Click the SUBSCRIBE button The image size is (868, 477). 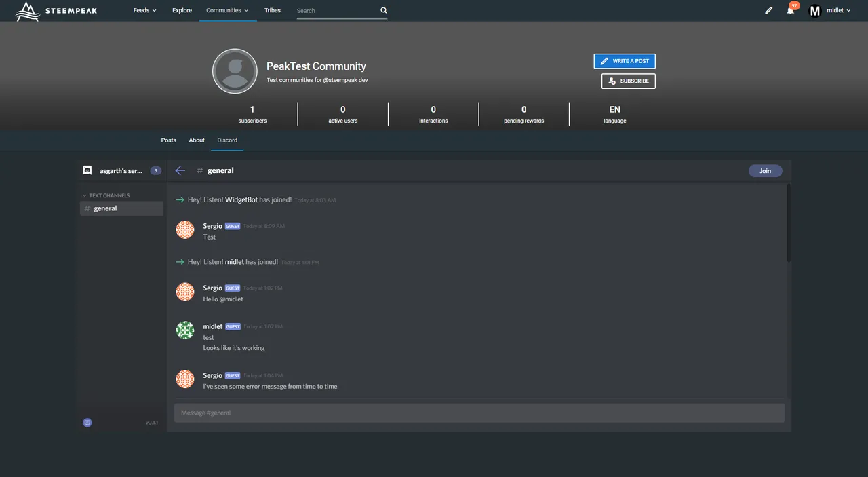(629, 81)
